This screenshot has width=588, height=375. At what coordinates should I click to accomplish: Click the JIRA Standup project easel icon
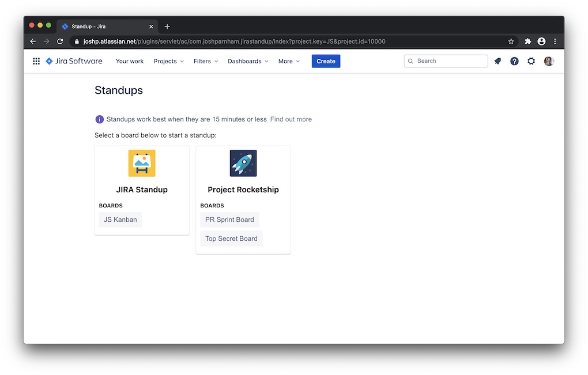(x=142, y=164)
